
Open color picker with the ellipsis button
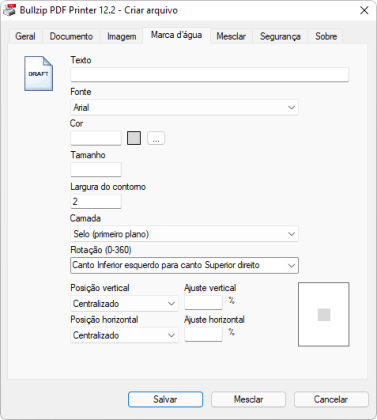(156, 138)
